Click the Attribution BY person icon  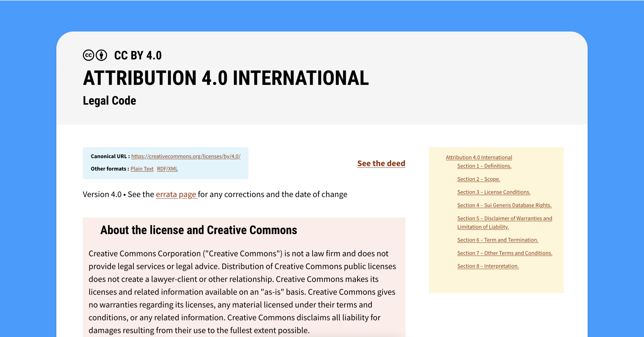point(101,55)
